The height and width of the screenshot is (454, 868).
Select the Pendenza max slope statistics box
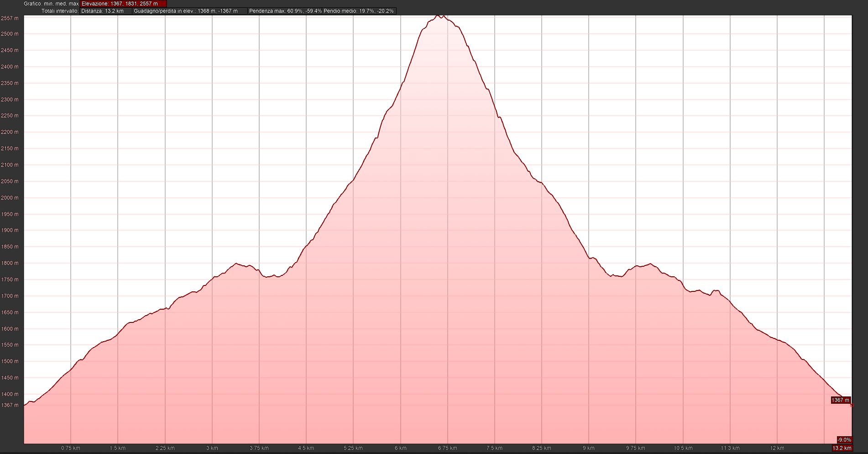[322, 11]
